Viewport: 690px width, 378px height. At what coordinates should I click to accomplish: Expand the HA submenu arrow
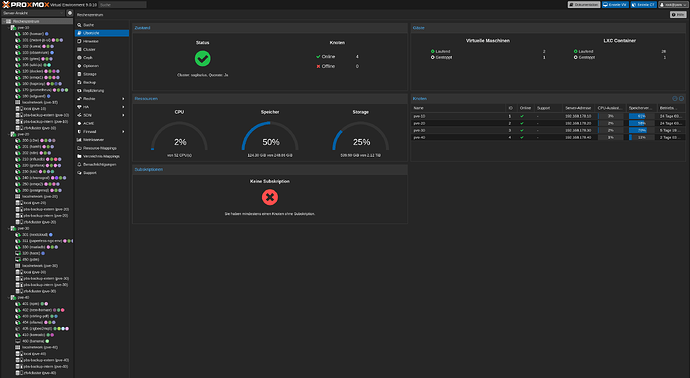click(x=123, y=107)
